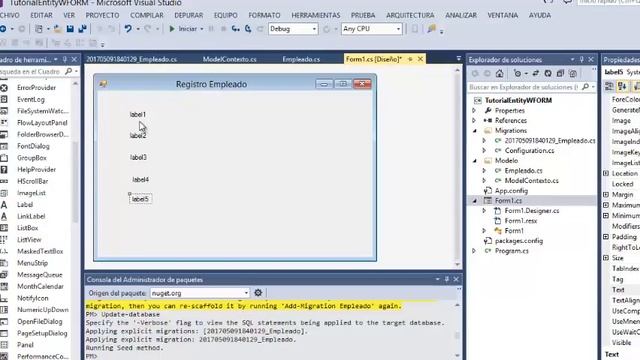Click the Categorized view icon in Properties
The width and height of the screenshot is (640, 360).
coord(609,86)
